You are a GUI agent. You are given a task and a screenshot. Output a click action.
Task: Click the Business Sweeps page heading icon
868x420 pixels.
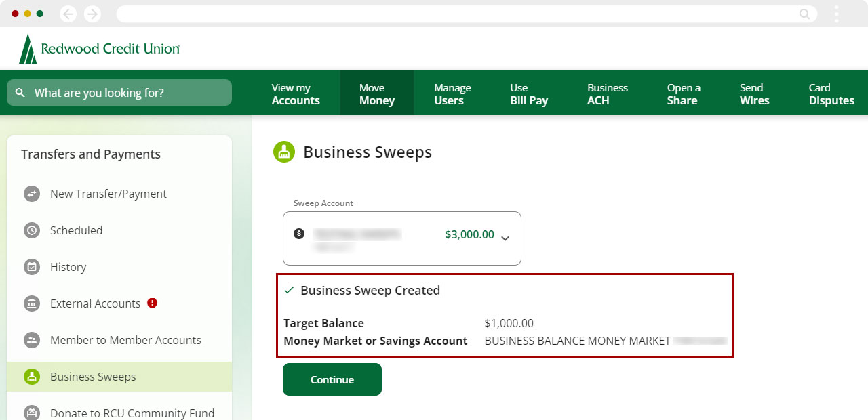click(x=284, y=152)
